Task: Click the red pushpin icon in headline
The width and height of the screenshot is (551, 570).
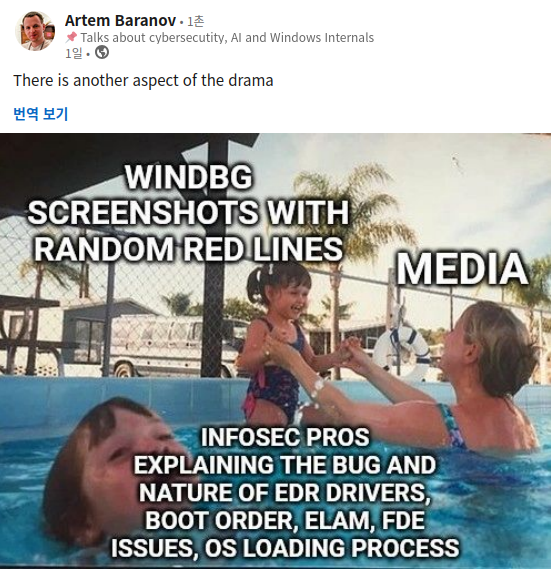Action: pyautogui.click(x=72, y=37)
